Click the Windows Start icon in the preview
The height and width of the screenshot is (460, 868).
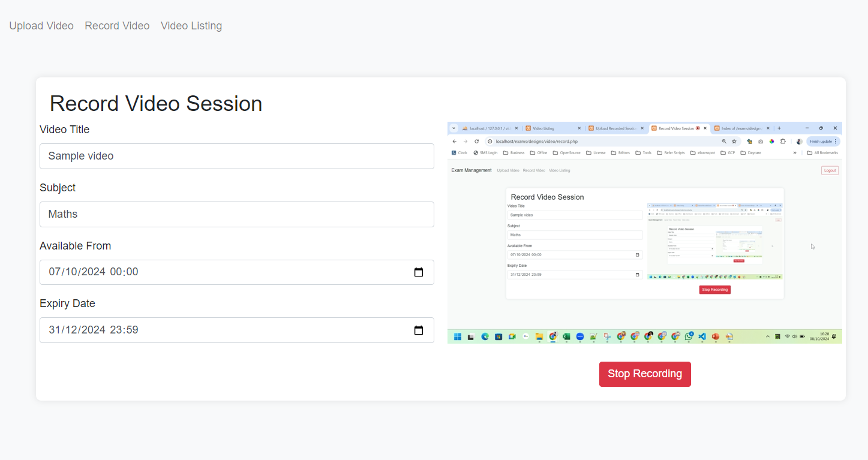pos(458,337)
